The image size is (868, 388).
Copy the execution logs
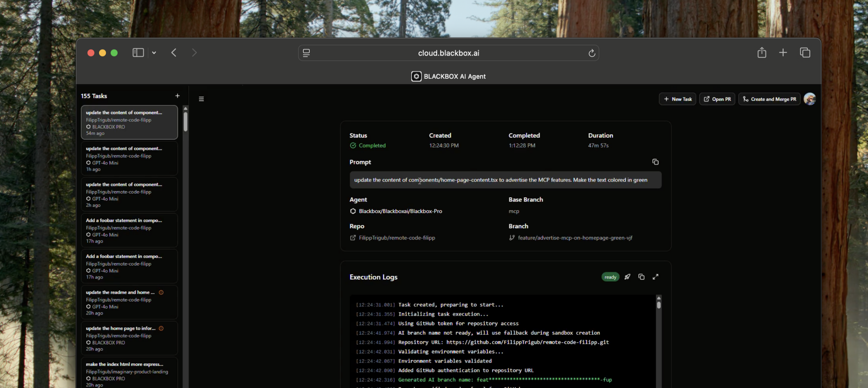(x=641, y=277)
